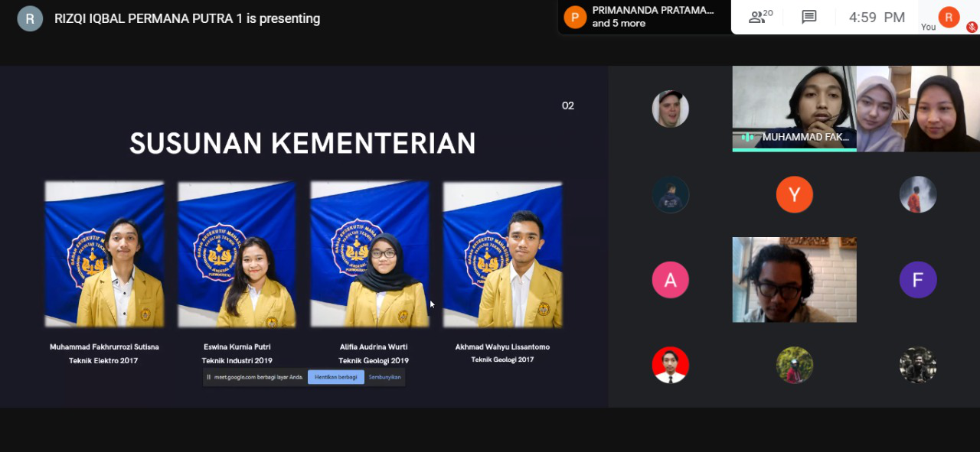Click the presenter's gray 'R' avatar
980x452 pixels.
[30, 18]
